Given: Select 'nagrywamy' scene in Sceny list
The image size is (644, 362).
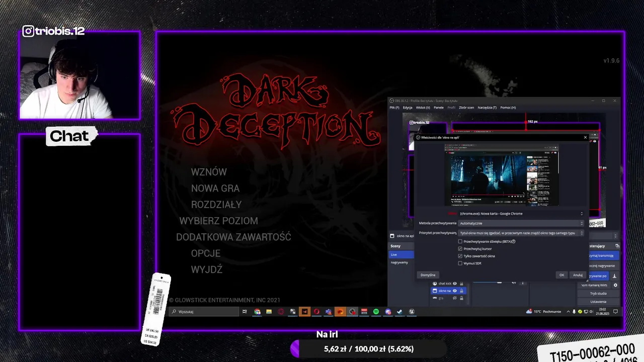Looking at the screenshot, I should (401, 262).
